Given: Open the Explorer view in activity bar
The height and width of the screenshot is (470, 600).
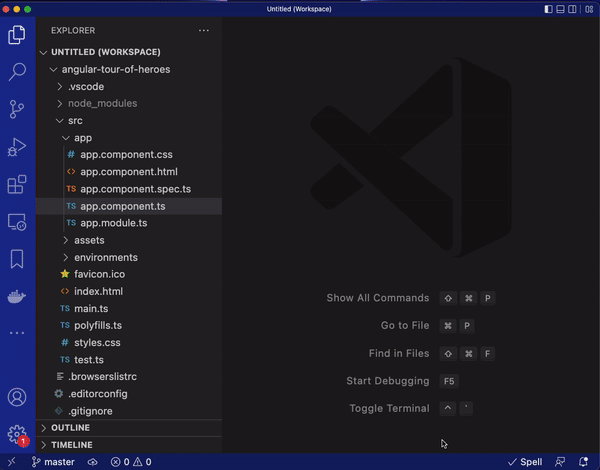Looking at the screenshot, I should pyautogui.click(x=17, y=34).
